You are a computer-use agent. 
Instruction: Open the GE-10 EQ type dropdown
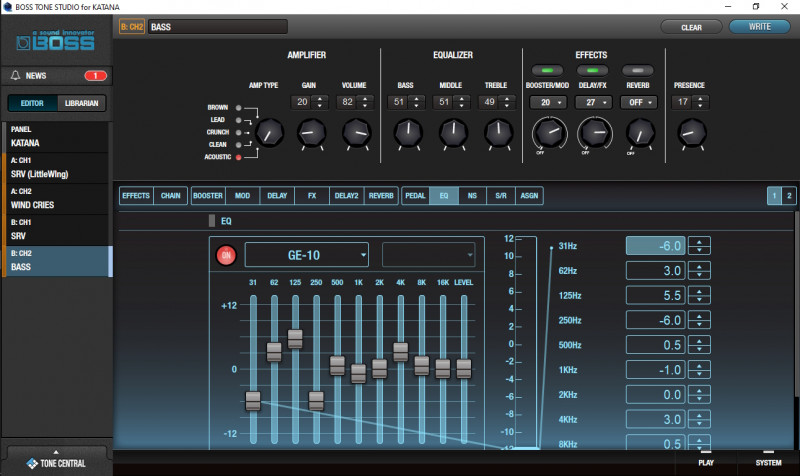point(307,255)
